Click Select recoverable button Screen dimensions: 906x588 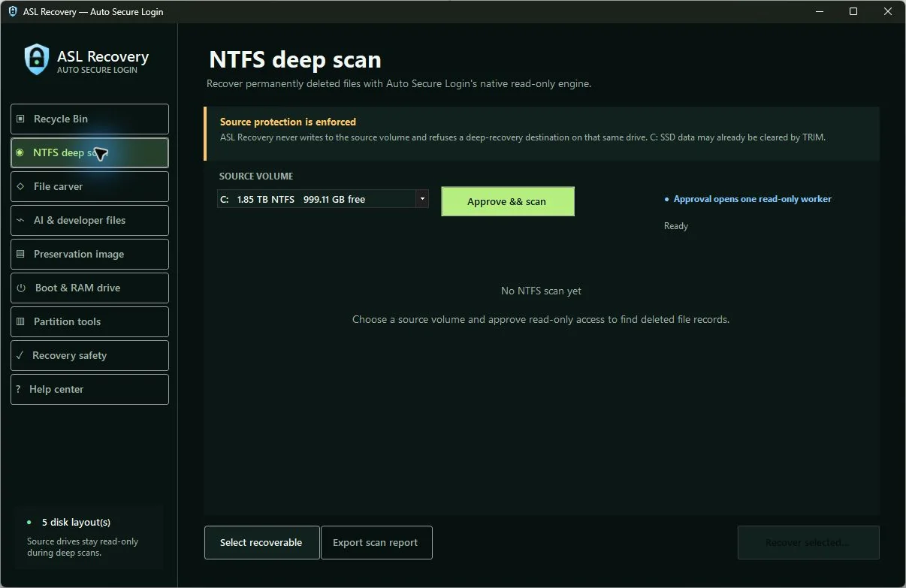tap(261, 542)
